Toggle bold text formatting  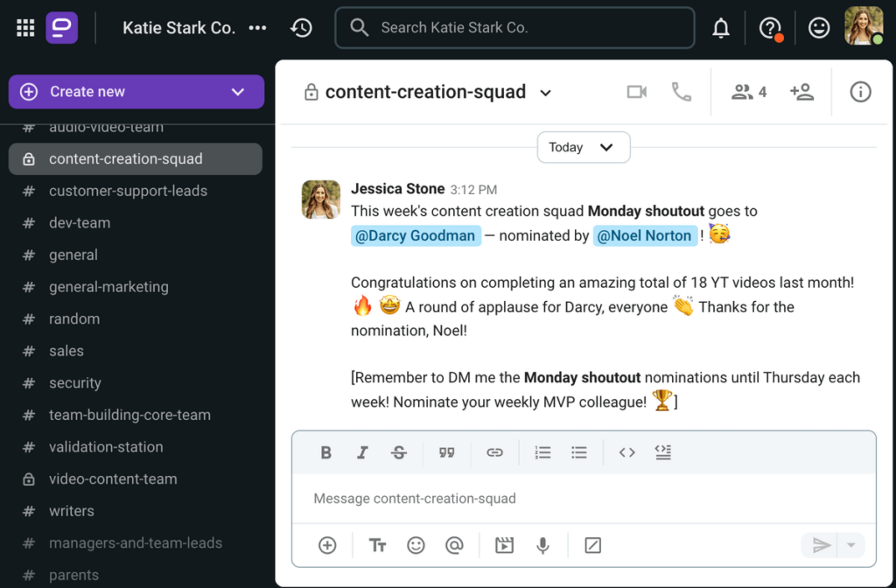tap(325, 452)
